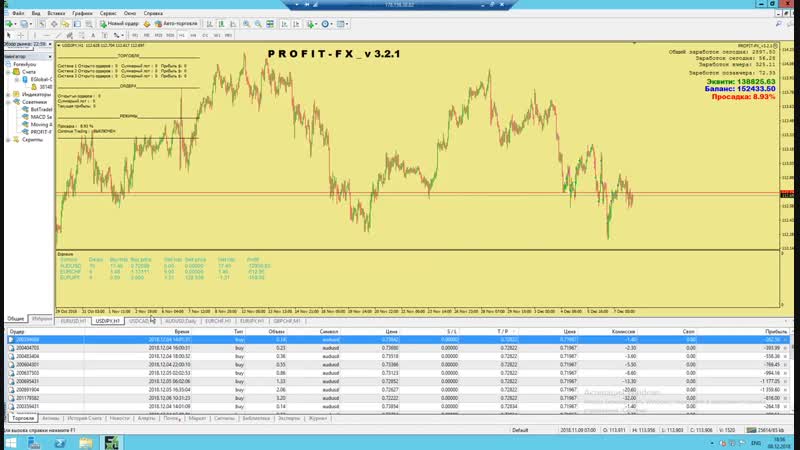Toggle the Terminal panel toolbar icon
The height and width of the screenshot is (450, 800).
(x=77, y=24)
